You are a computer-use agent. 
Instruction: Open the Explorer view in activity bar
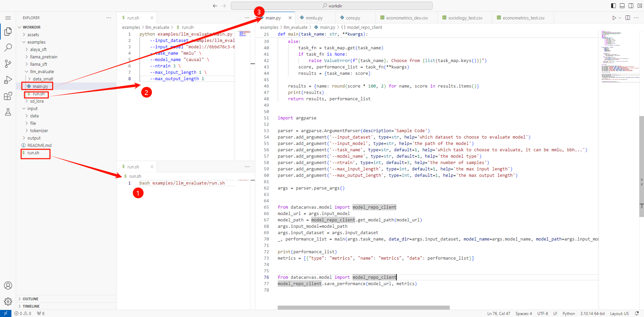tap(8, 32)
